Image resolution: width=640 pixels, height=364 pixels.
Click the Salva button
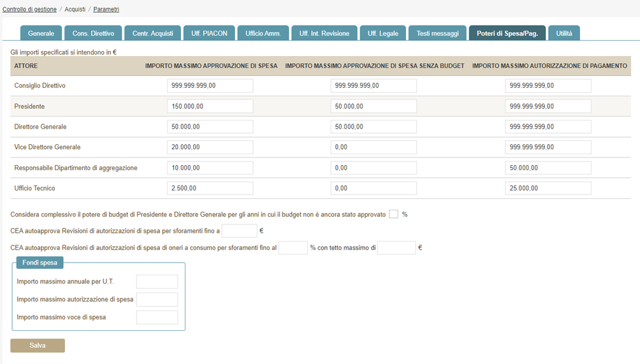pyautogui.click(x=38, y=346)
